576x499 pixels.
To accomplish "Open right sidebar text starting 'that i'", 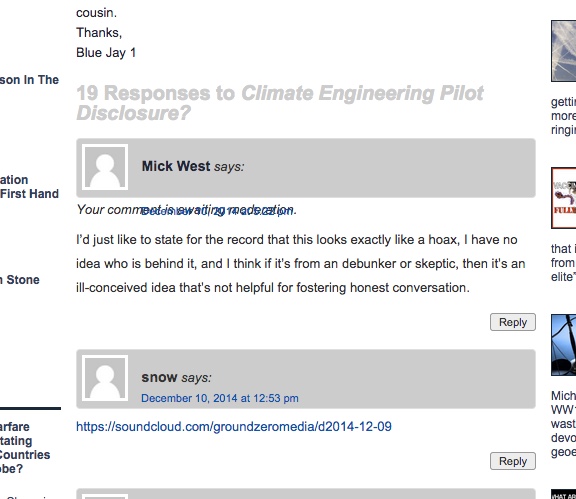I will (564, 263).
